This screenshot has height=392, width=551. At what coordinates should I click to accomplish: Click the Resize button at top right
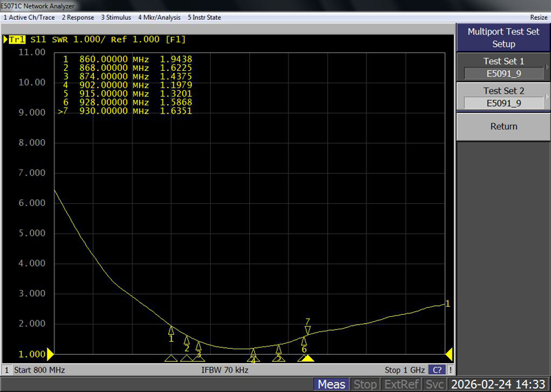538,17
